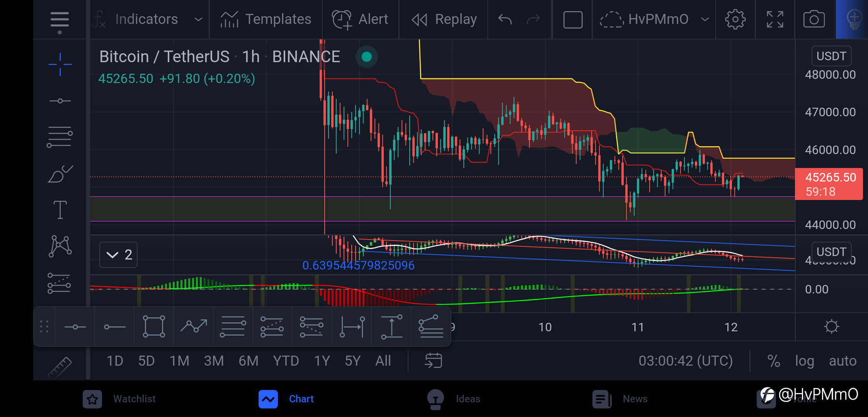Open the XABCD pattern tool
The width and height of the screenshot is (868, 417).
[x=60, y=246]
